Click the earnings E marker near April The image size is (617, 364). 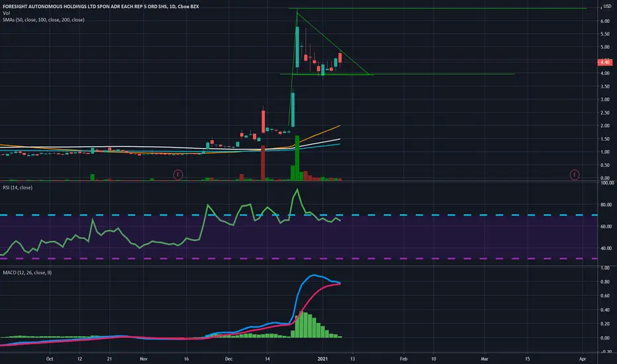point(574,174)
